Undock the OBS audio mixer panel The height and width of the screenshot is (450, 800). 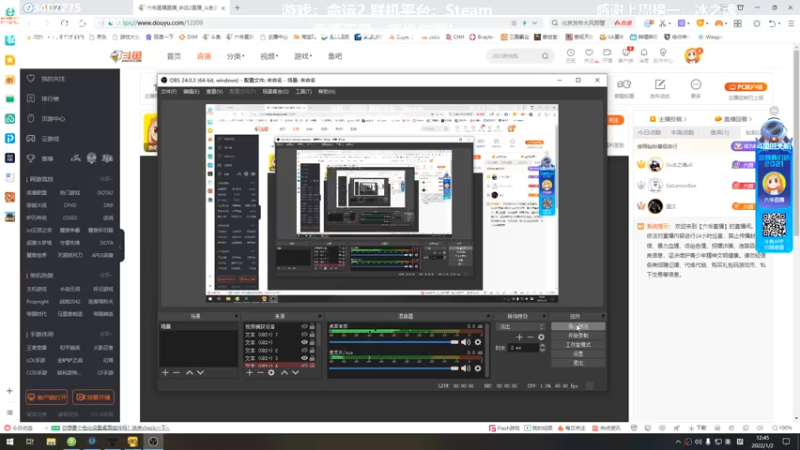(x=488, y=316)
